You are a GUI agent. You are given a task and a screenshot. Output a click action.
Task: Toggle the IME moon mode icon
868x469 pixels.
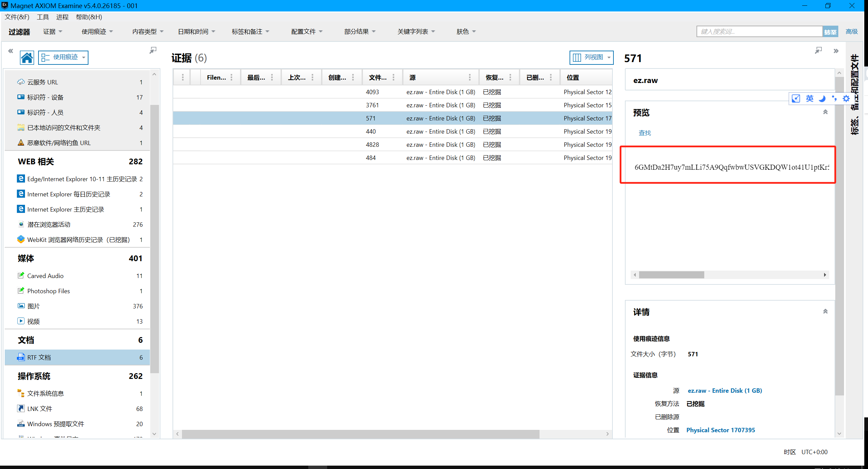822,99
